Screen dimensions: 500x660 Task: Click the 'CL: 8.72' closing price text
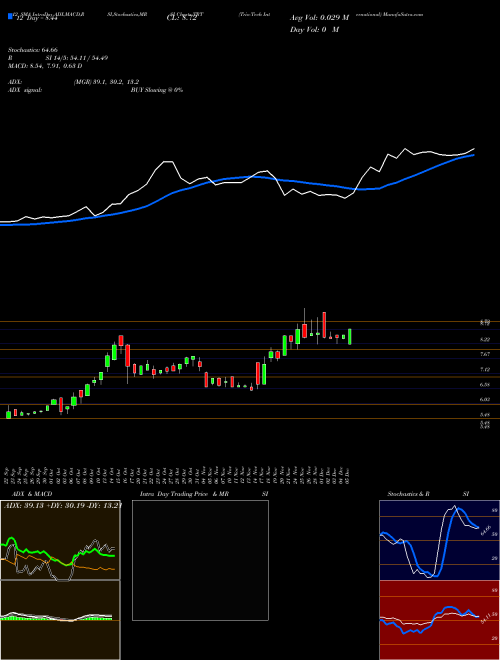pos(182,18)
